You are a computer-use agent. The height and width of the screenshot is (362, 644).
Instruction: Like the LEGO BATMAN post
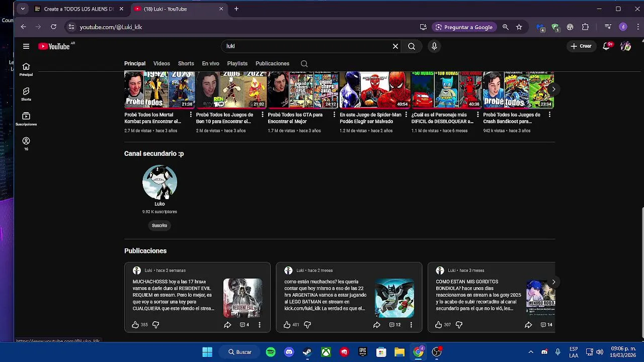point(287,325)
